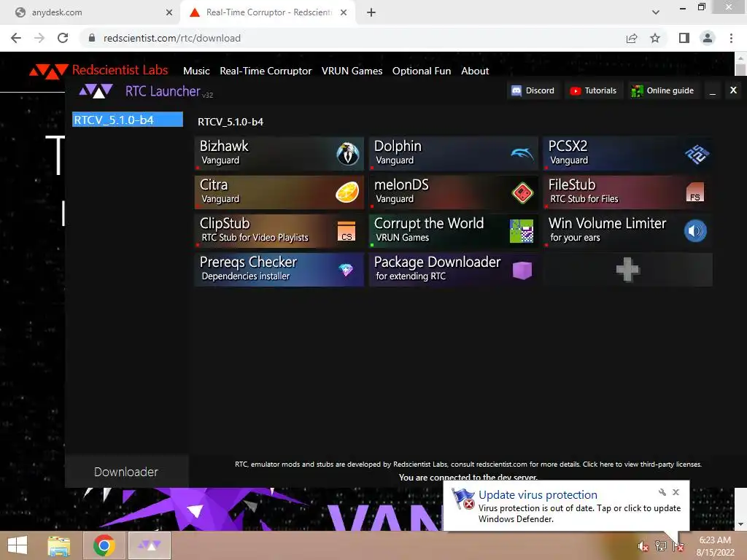Go back in Chrome

pyautogui.click(x=16, y=38)
